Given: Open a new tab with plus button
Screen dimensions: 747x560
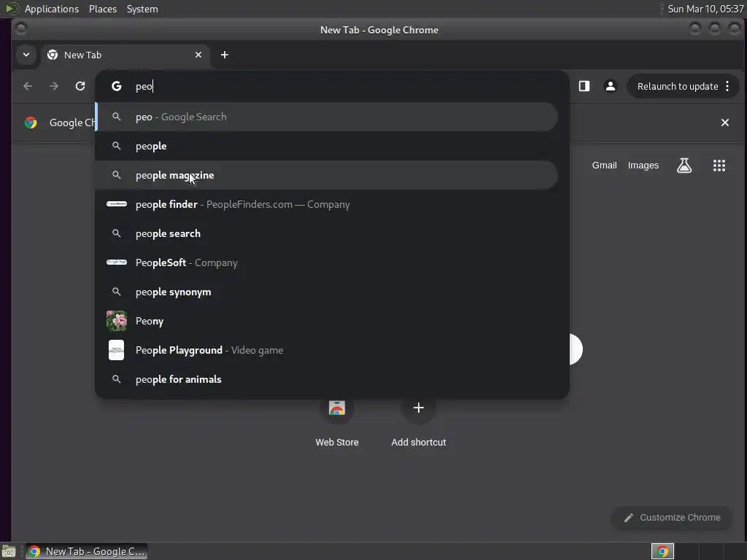Looking at the screenshot, I should tap(225, 55).
